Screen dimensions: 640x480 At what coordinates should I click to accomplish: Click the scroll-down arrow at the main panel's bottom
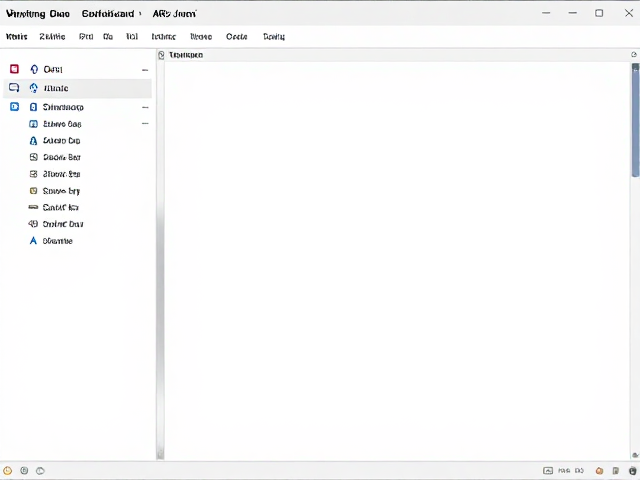pos(635,455)
